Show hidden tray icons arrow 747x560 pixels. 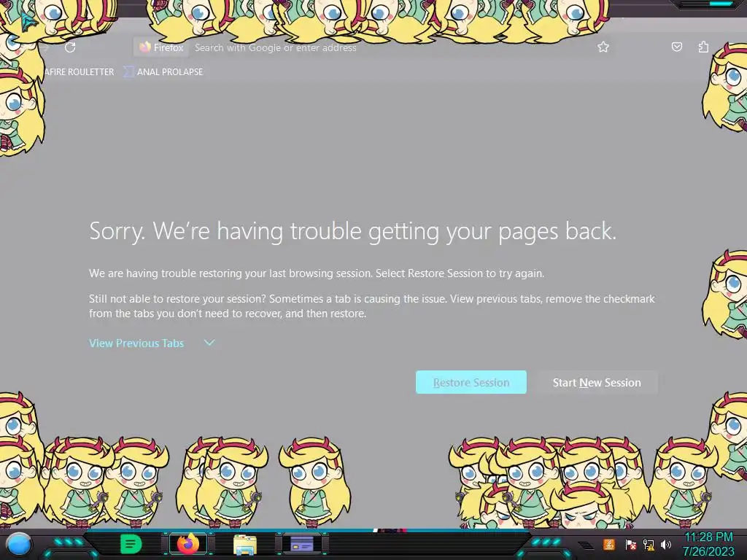click(586, 545)
